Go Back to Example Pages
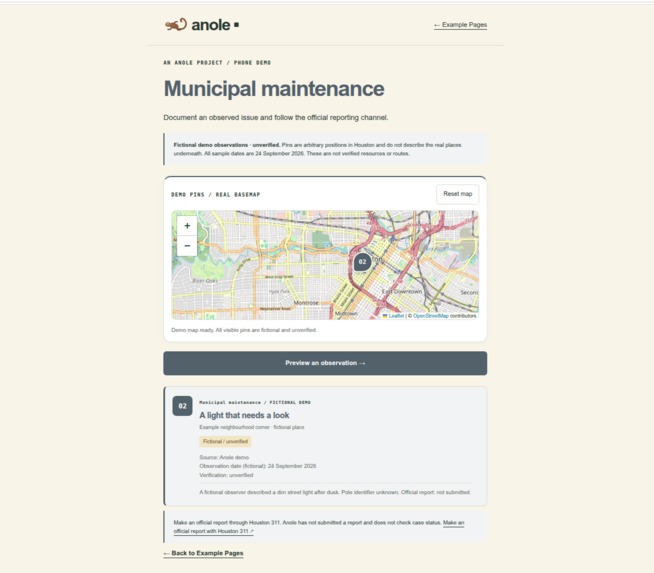654x573 pixels. (x=204, y=553)
